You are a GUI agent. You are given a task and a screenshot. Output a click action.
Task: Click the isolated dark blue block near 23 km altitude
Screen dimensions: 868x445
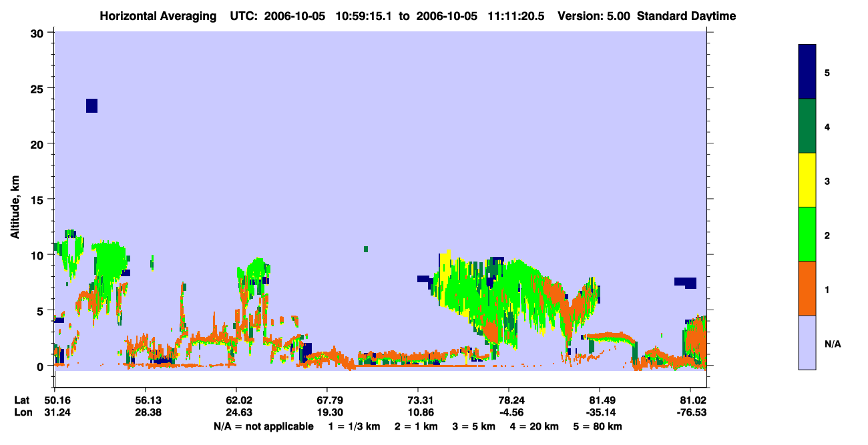coord(92,105)
